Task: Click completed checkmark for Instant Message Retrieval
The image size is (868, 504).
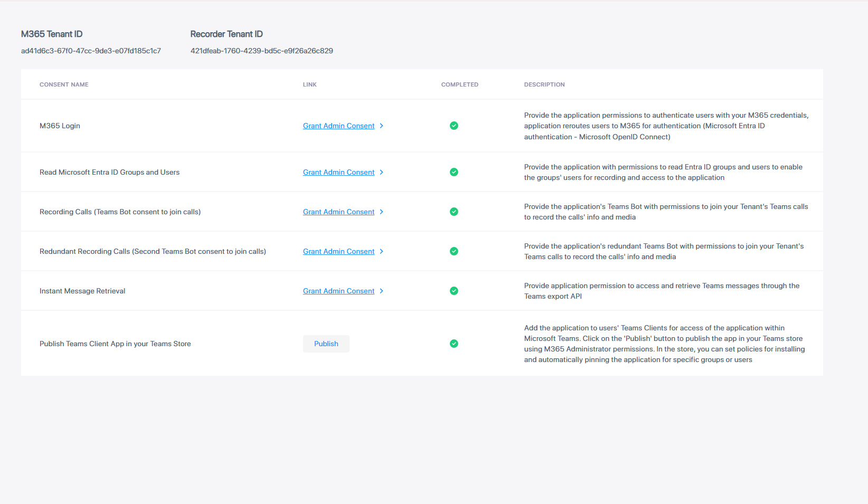Action: click(454, 291)
